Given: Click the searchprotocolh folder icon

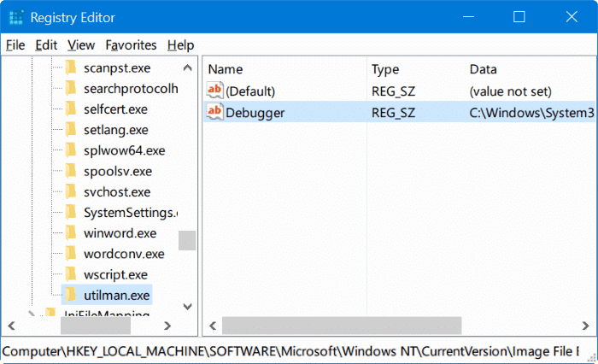Looking at the screenshot, I should (71, 89).
